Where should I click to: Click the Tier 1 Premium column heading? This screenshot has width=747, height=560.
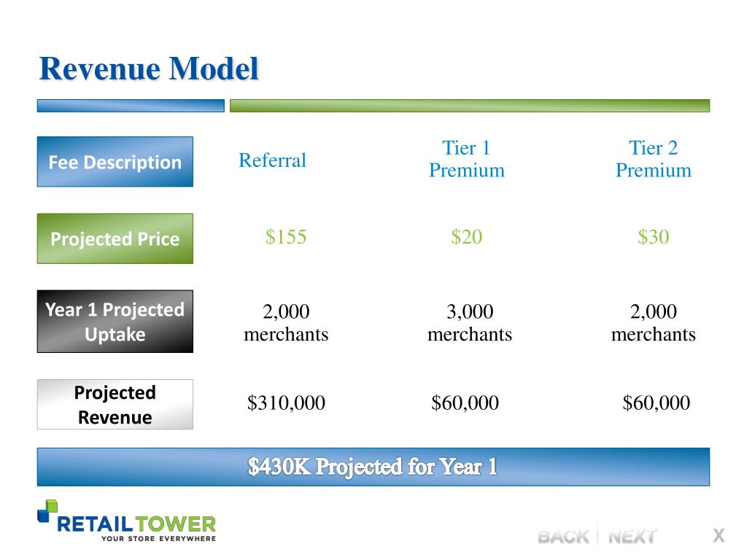click(x=466, y=160)
